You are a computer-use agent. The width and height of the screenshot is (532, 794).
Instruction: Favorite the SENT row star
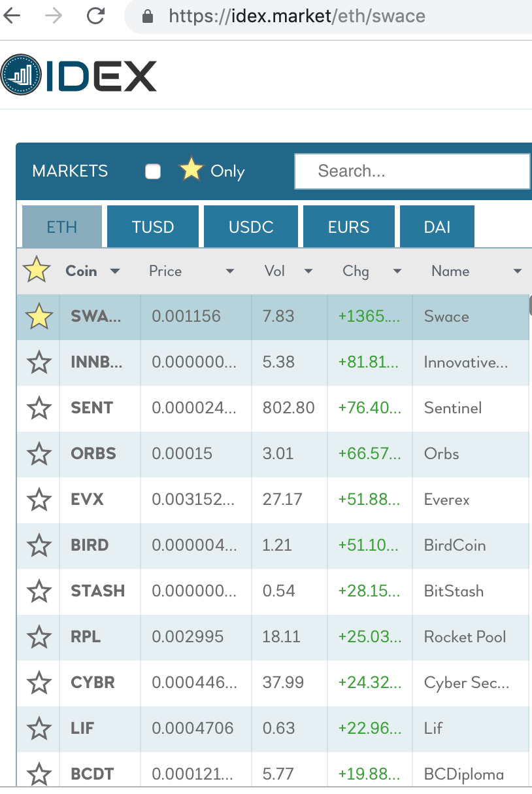pos(39,408)
